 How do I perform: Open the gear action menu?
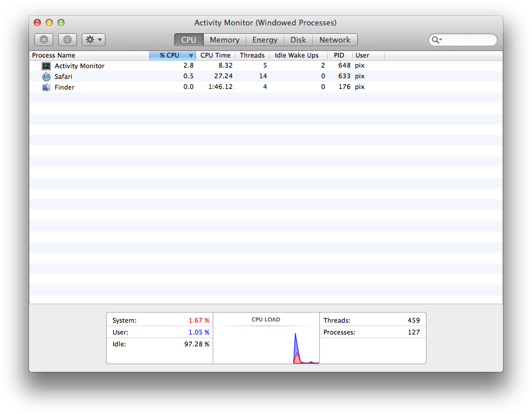(94, 40)
